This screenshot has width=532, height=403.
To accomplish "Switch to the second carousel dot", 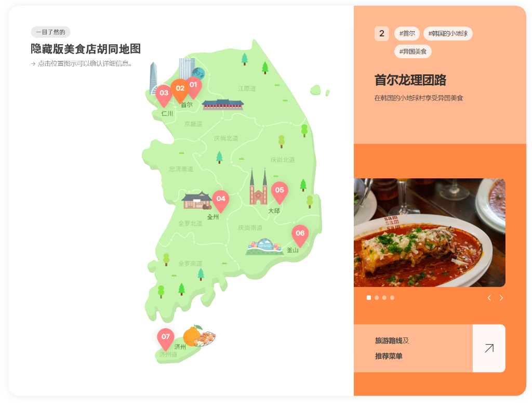I will click(x=377, y=298).
